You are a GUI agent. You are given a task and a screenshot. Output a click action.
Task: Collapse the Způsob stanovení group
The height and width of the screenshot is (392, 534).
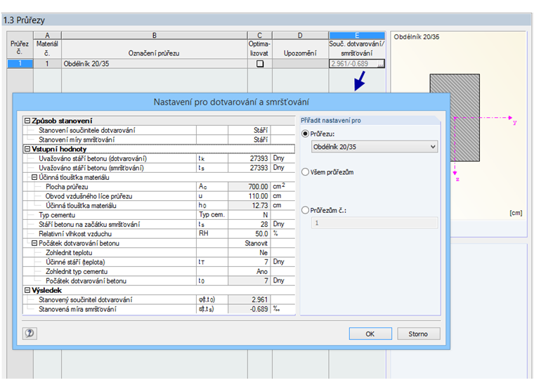coord(27,121)
